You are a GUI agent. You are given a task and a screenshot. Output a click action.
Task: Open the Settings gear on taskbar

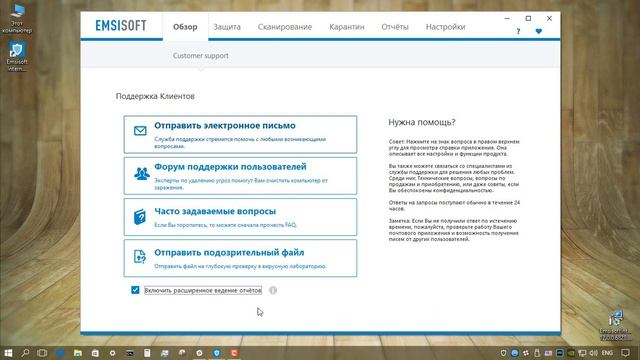coord(112,353)
